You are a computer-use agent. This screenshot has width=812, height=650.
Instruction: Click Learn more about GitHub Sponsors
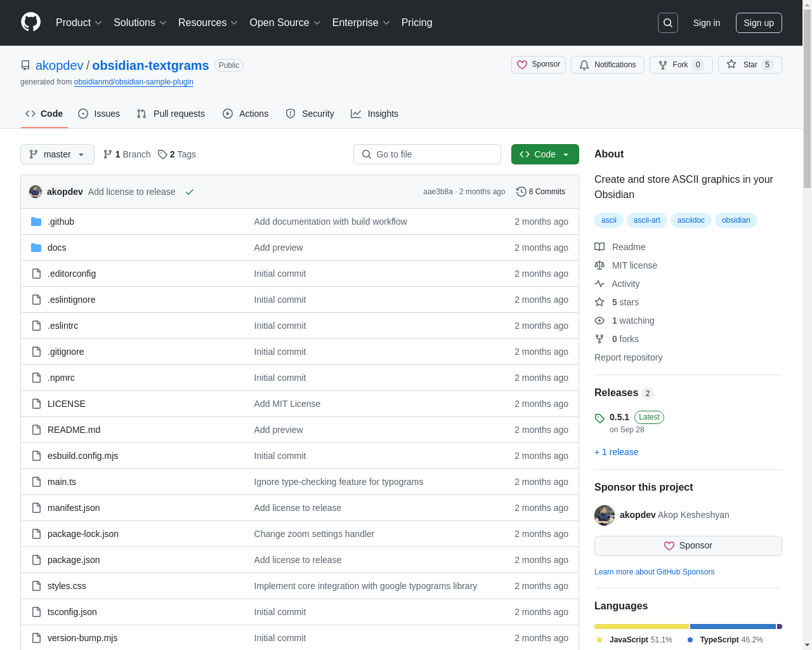tap(654, 572)
